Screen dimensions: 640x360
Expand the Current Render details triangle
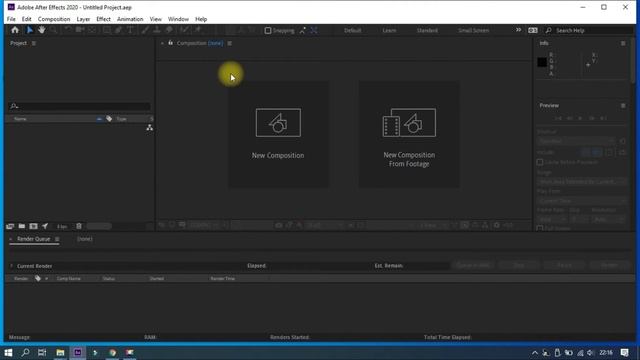pyautogui.click(x=11, y=266)
